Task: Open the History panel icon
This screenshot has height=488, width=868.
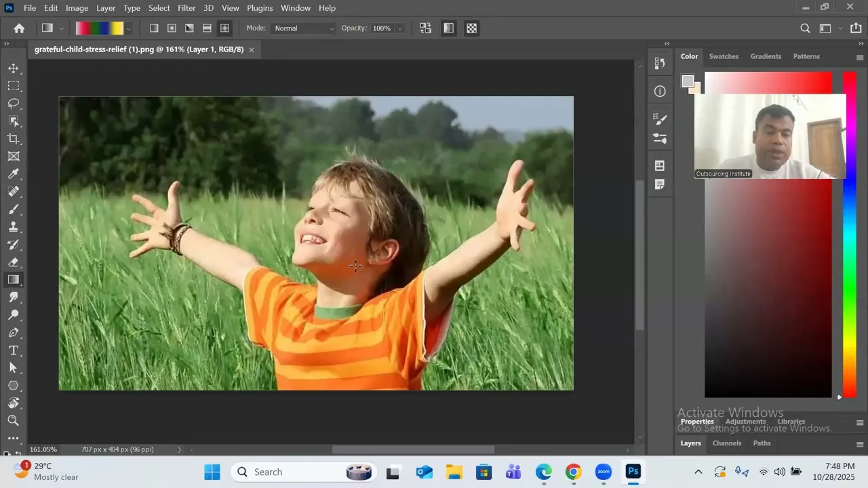Action: click(660, 64)
